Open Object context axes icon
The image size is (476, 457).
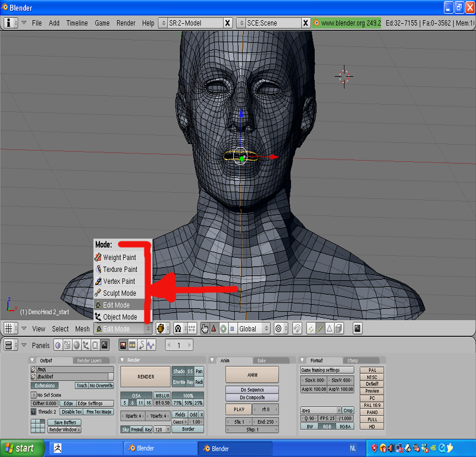[86, 345]
